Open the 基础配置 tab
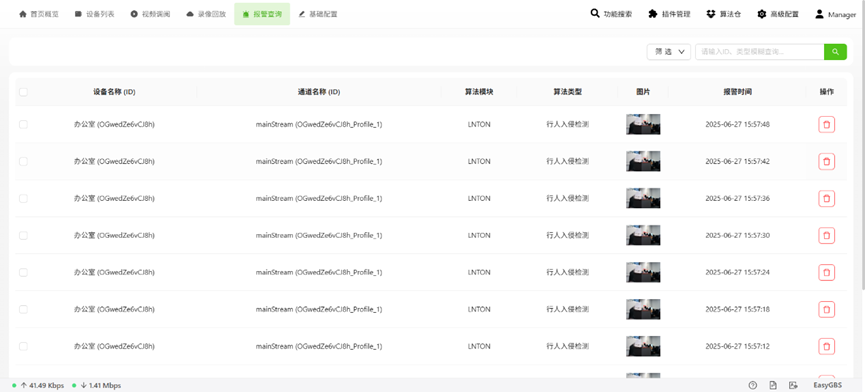The image size is (865, 392). pyautogui.click(x=318, y=14)
